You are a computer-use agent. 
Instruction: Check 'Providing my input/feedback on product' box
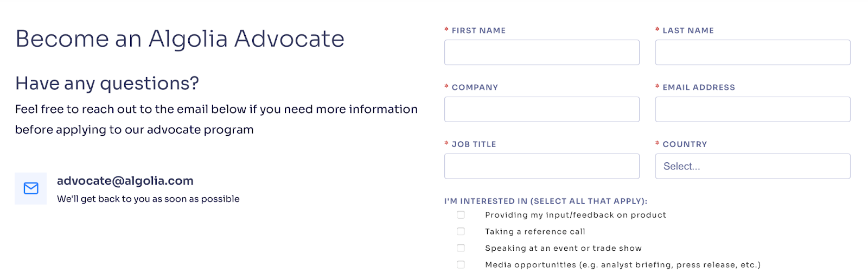[461, 215]
